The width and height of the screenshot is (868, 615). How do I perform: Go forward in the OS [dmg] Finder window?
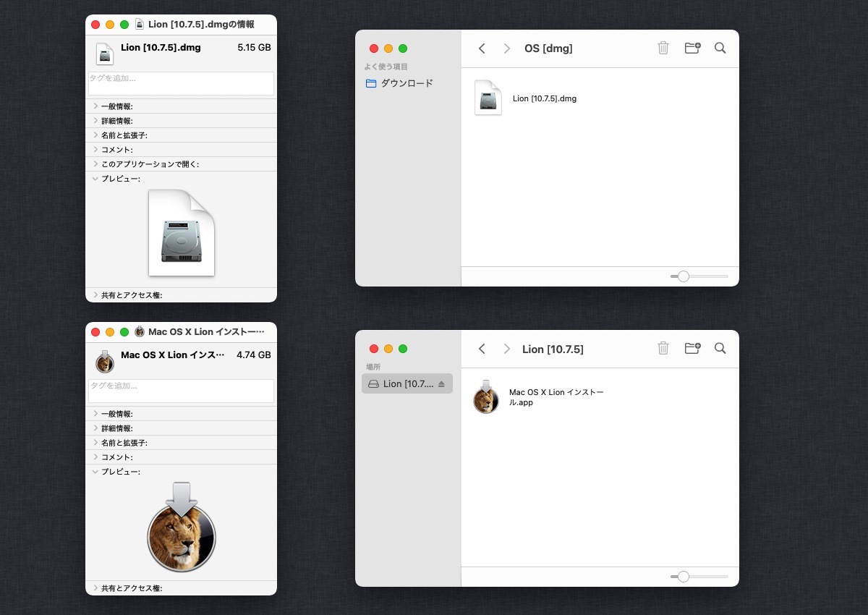(507, 48)
